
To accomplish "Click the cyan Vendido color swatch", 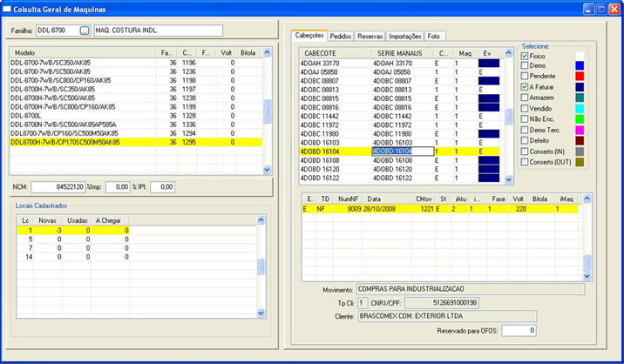I will pos(580,109).
